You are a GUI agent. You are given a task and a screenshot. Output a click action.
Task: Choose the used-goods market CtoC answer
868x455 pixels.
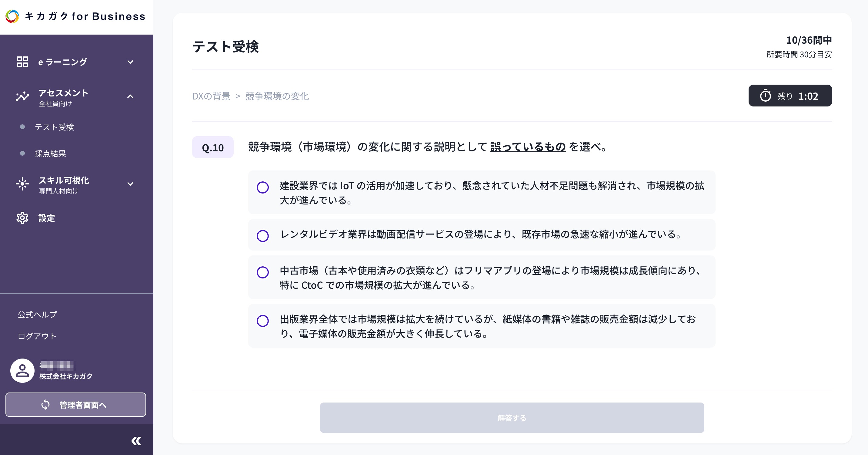click(x=263, y=272)
